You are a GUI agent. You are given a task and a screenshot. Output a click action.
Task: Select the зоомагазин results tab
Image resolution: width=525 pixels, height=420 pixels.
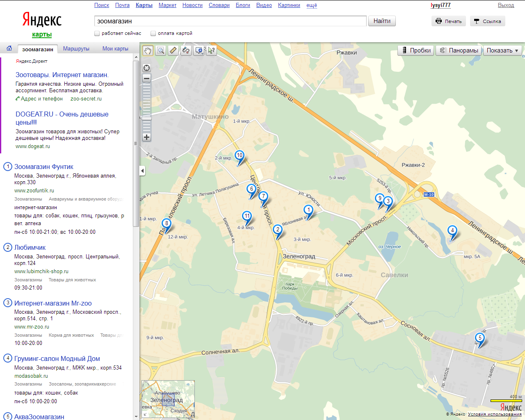38,49
